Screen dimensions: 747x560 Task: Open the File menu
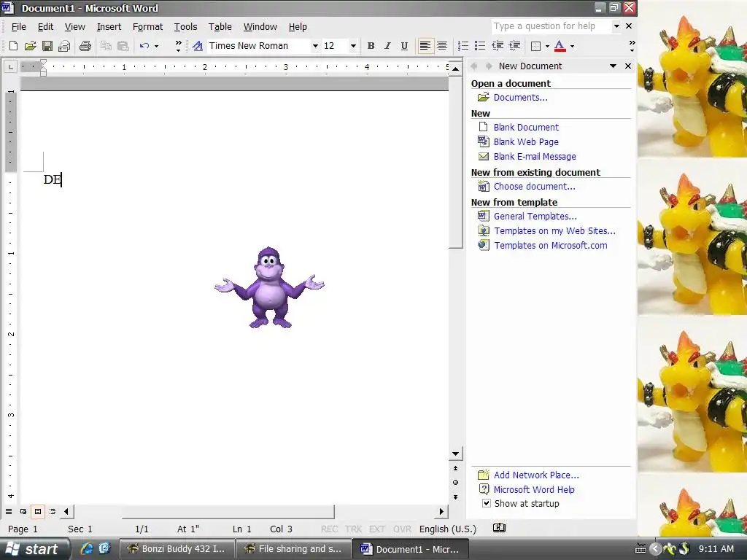click(x=18, y=27)
